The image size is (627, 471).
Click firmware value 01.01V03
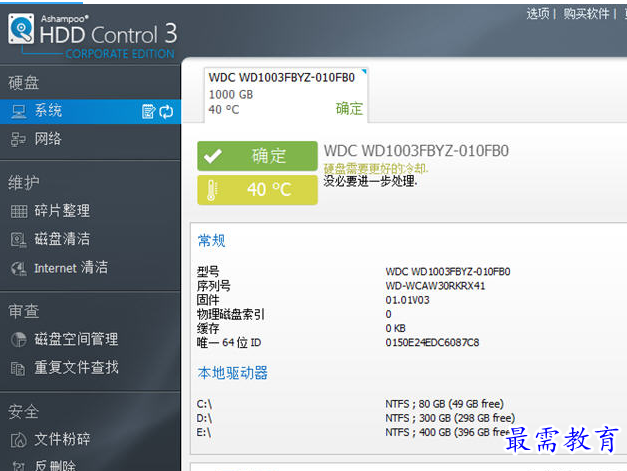pos(407,300)
